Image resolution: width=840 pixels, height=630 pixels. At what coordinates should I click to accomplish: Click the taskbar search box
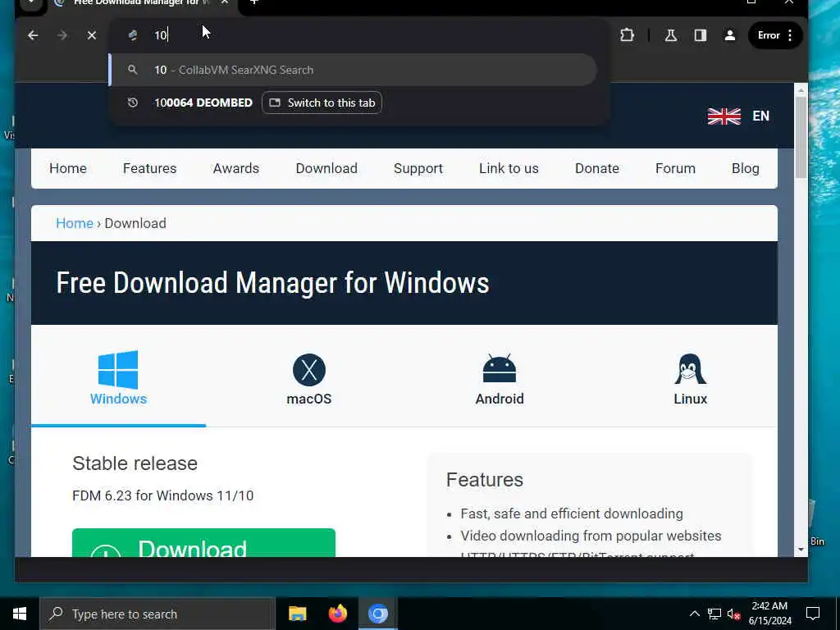click(157, 614)
